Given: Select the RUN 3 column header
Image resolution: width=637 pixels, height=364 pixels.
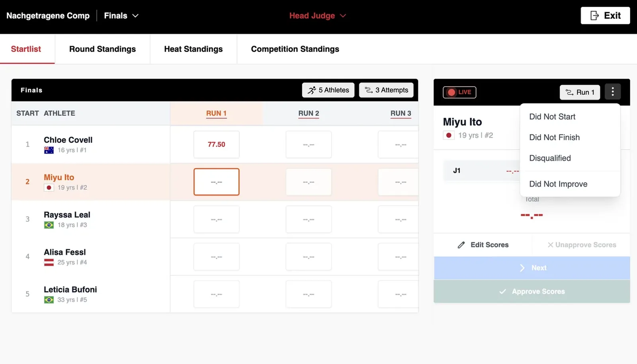Looking at the screenshot, I should click(x=401, y=113).
